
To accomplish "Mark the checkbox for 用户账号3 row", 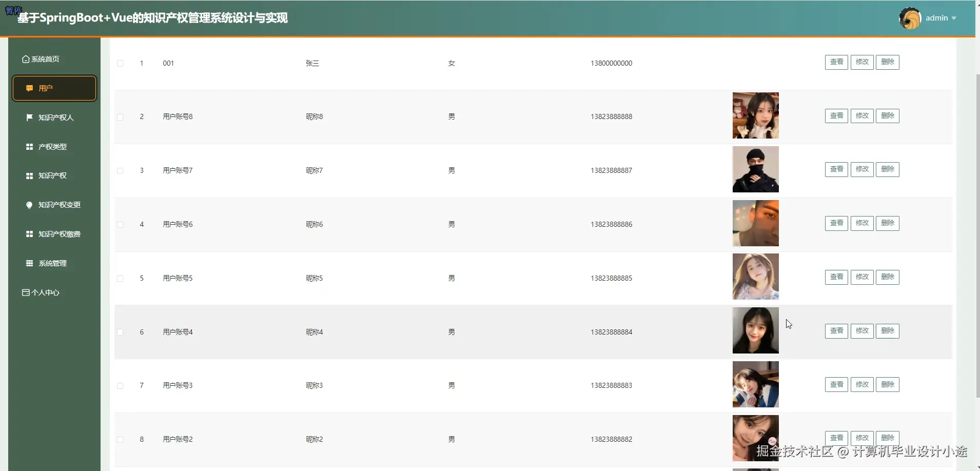I will click(120, 386).
